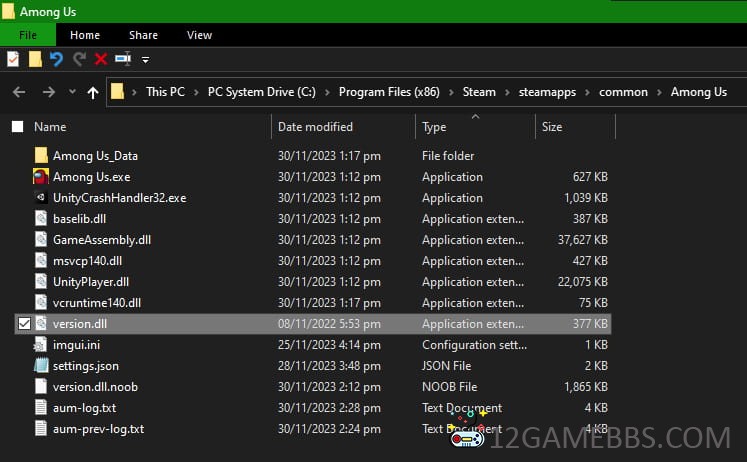Image resolution: width=747 pixels, height=462 pixels.
Task: Select the Among Us_Data folder name
Action: [95, 156]
